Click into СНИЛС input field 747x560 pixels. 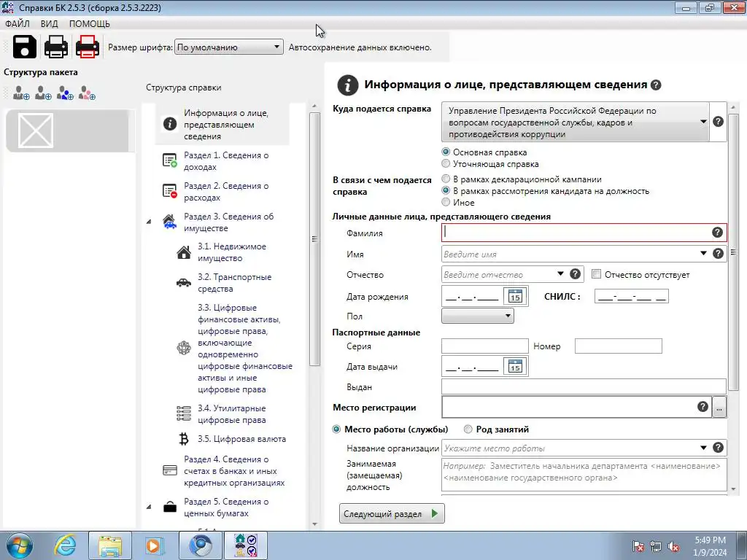pyautogui.click(x=631, y=296)
